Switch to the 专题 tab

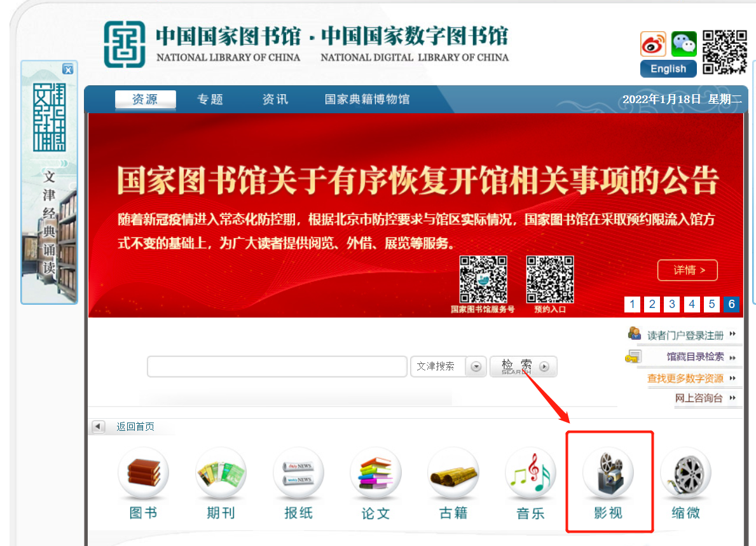[x=210, y=99]
